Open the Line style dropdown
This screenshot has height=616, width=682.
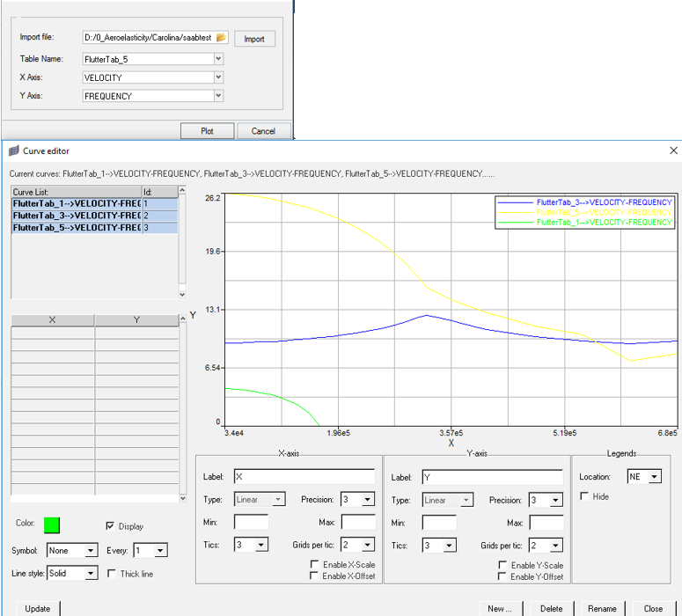90,573
